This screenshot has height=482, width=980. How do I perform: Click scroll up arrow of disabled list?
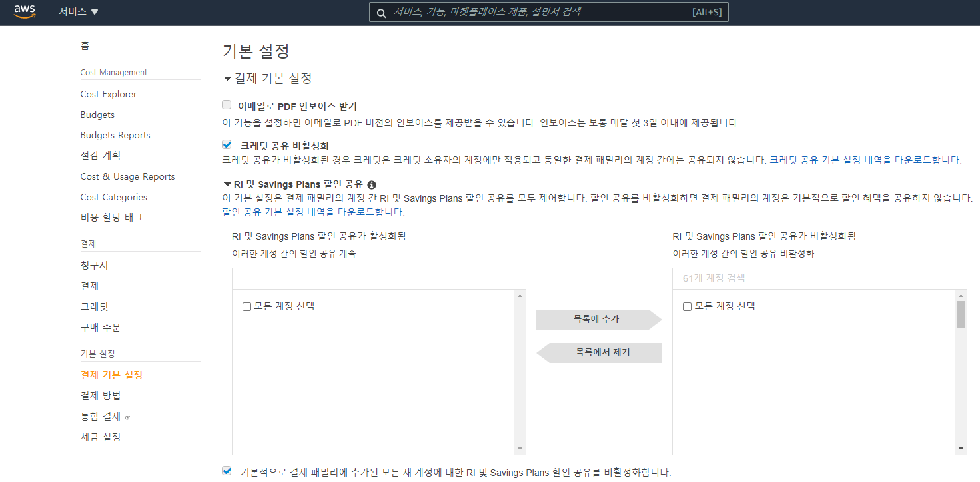point(961,295)
